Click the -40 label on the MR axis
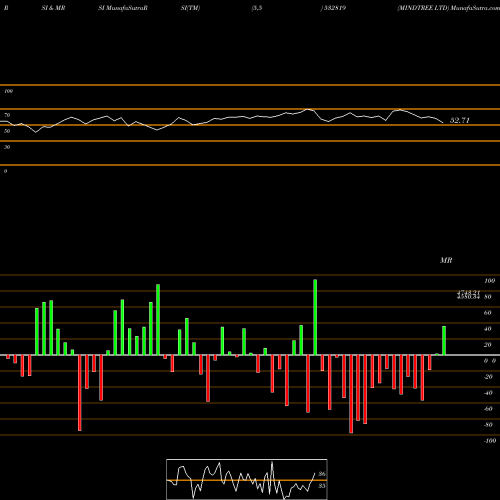The image size is (500, 500). click(488, 393)
